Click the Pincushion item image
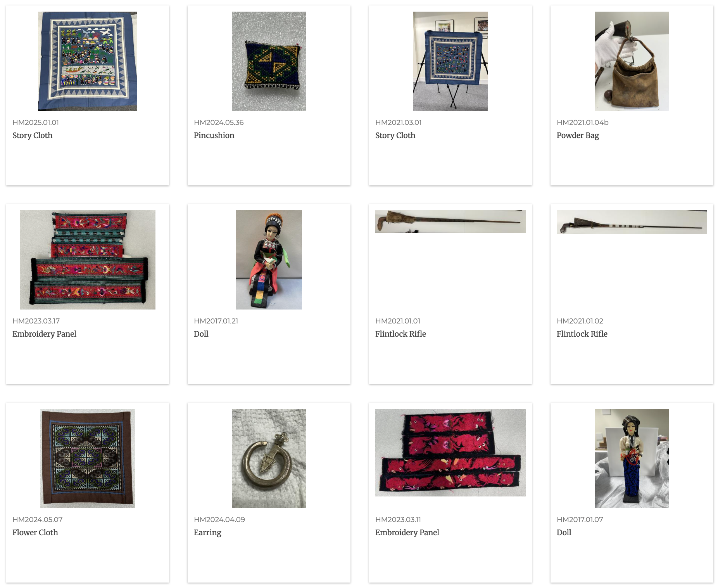The image size is (718, 588). pos(269,61)
